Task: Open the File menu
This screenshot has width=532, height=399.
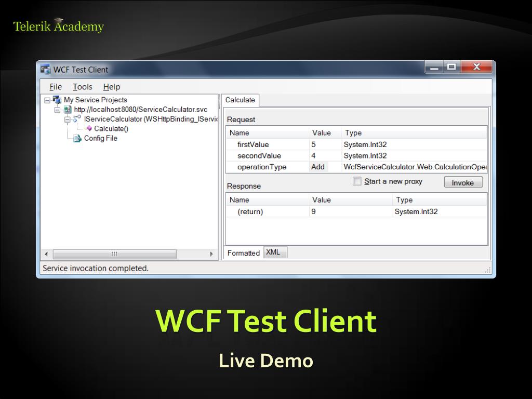Action: [x=56, y=87]
